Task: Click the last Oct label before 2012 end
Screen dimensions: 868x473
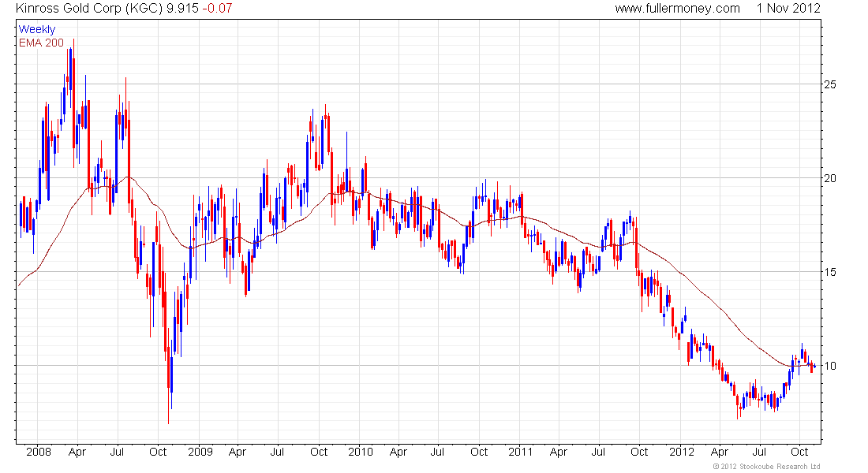Action: 799,452
